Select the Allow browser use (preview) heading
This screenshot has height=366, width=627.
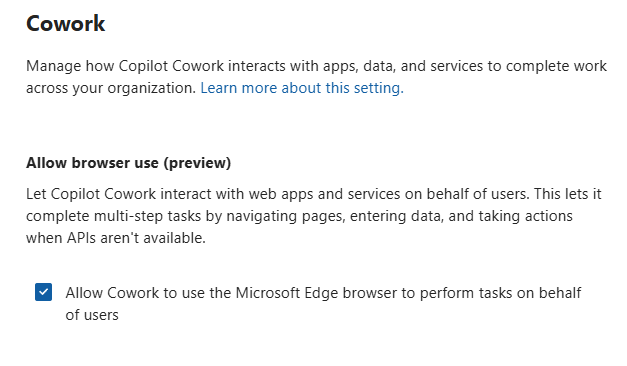tap(128, 163)
